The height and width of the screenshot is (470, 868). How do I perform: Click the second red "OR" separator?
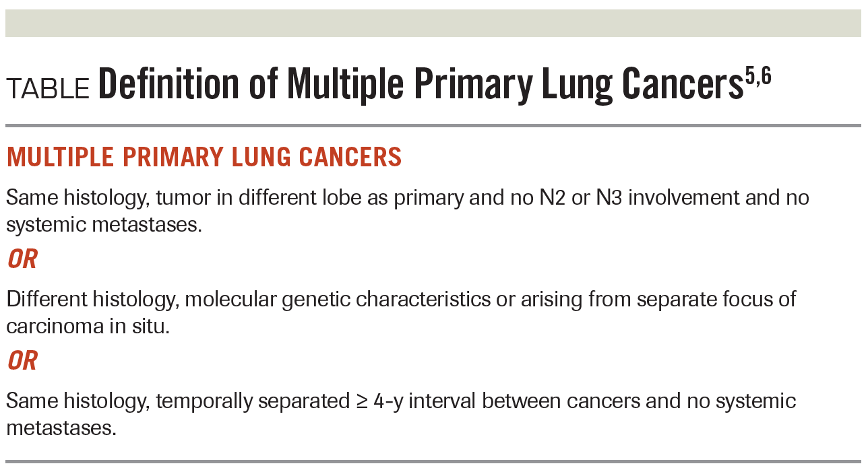[22, 361]
